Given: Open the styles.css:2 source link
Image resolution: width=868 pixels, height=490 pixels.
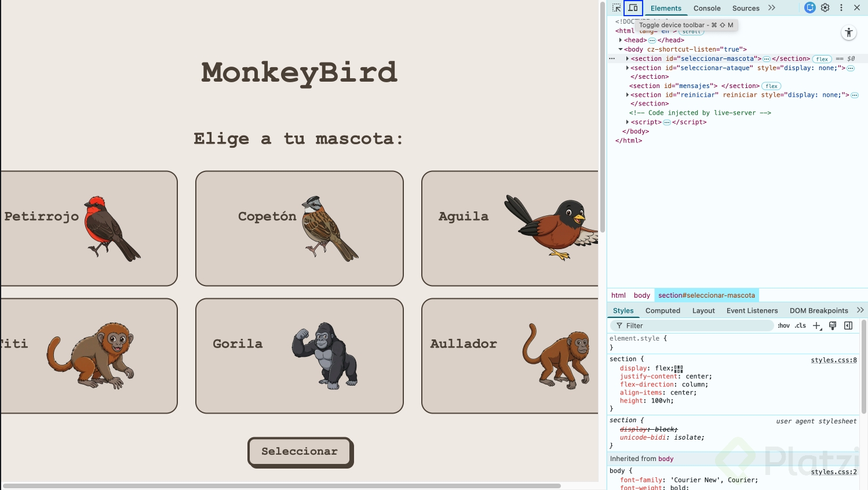Looking at the screenshot, I should tap(834, 472).
